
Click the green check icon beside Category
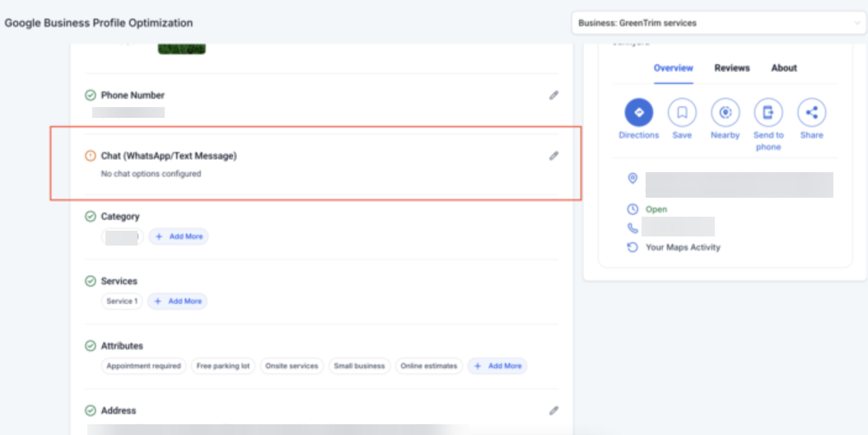[x=91, y=217]
